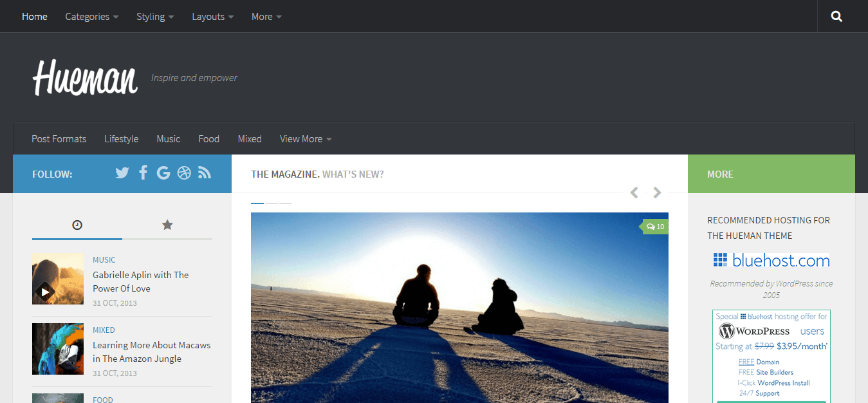Select the third slider pagination dash

point(286,203)
